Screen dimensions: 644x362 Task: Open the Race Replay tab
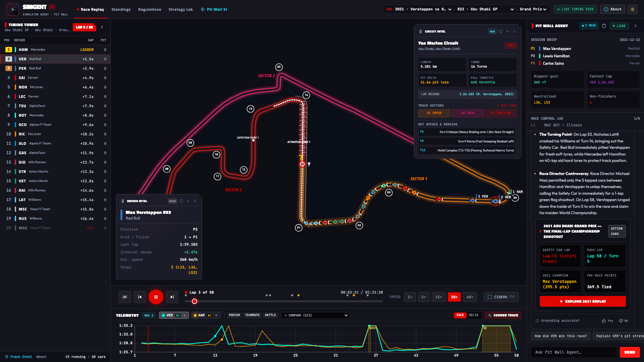(x=90, y=9)
